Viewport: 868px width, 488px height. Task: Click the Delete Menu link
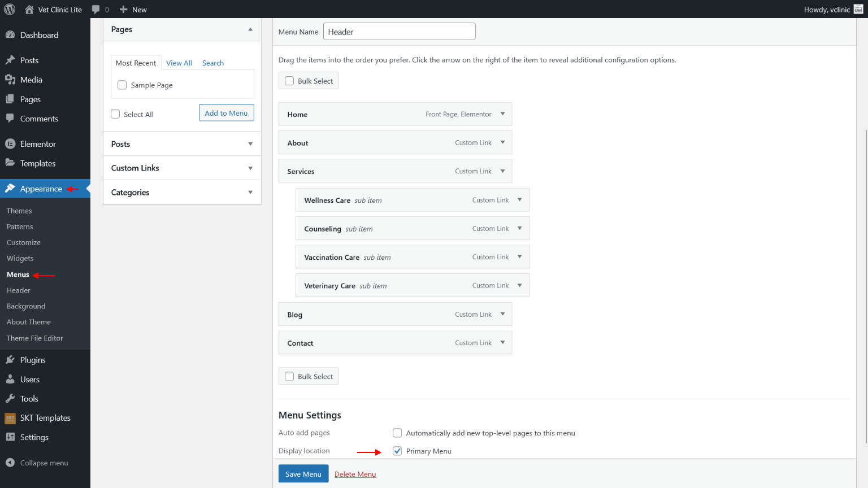(x=355, y=474)
